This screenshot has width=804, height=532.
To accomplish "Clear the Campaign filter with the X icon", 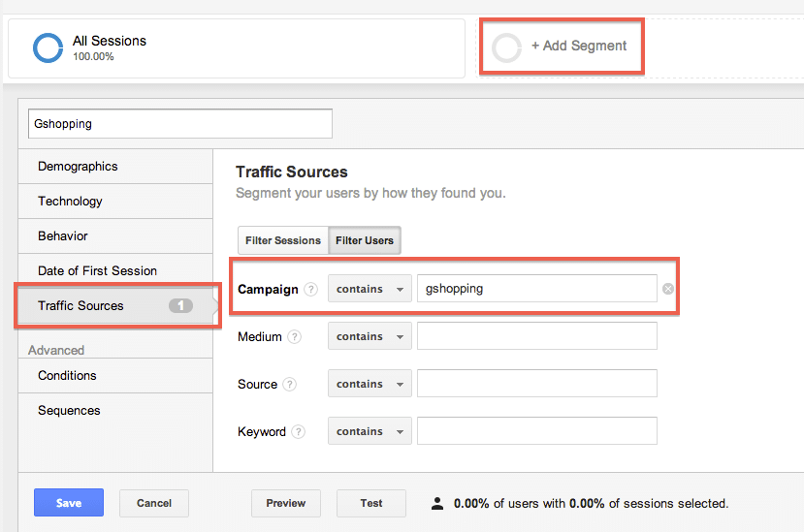I will click(667, 289).
